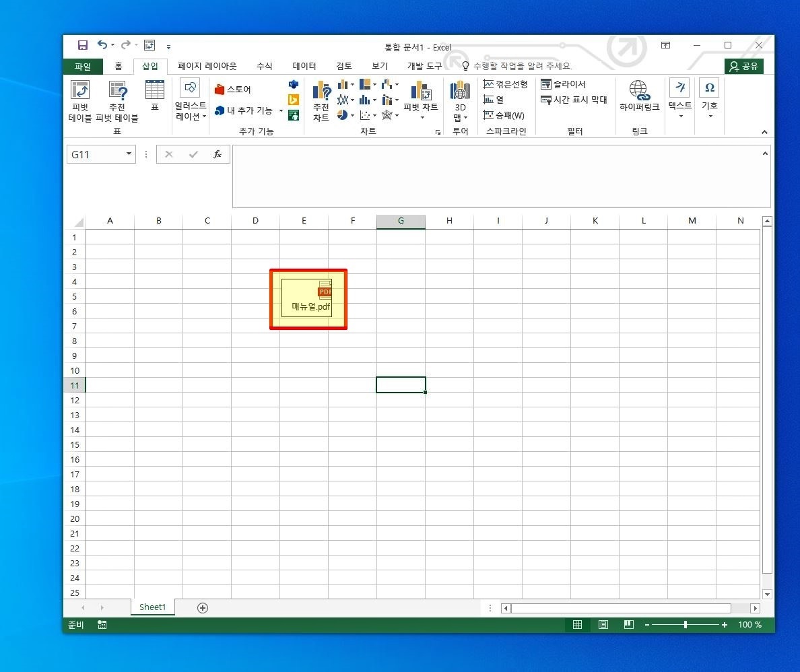Viewport: 800px width, 672px height.
Task: Insert a Hyperlink (하이퍼링크)
Action: [x=639, y=96]
